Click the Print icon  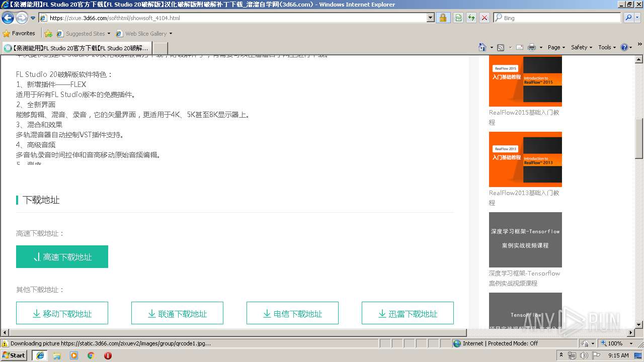(532, 47)
